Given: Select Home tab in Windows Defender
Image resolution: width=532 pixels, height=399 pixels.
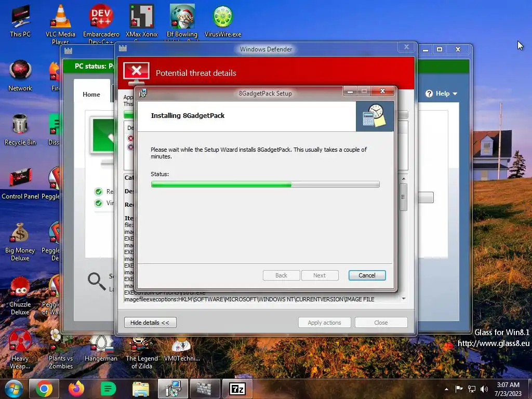Looking at the screenshot, I should click(91, 95).
